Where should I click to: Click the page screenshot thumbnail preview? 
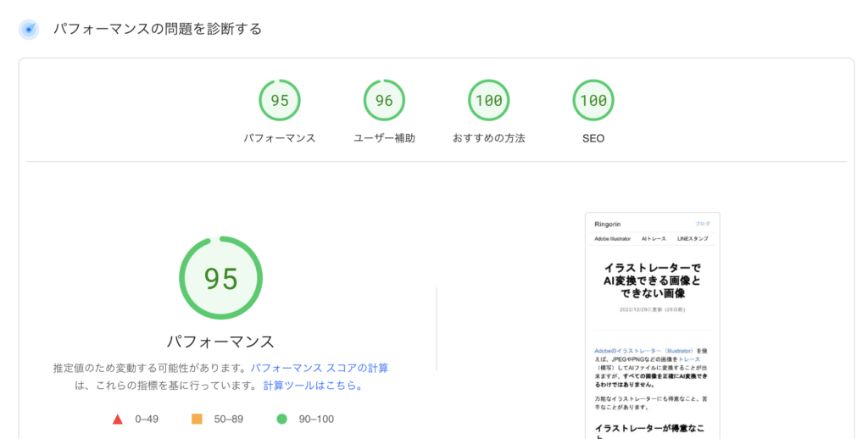(653, 325)
